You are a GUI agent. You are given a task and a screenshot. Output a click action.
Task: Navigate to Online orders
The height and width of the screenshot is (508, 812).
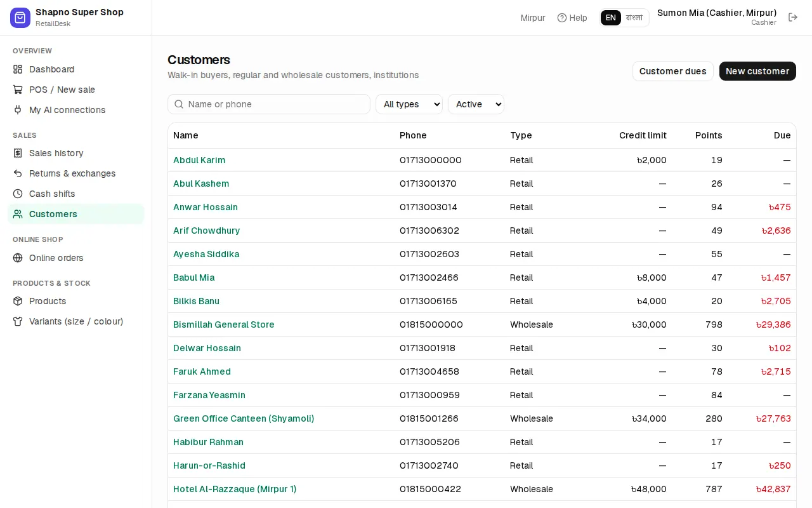tap(76, 258)
